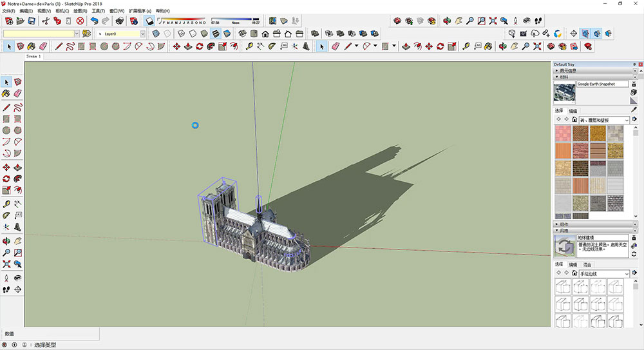
Task: Toggle shaded with textures face style
Action: point(216,34)
